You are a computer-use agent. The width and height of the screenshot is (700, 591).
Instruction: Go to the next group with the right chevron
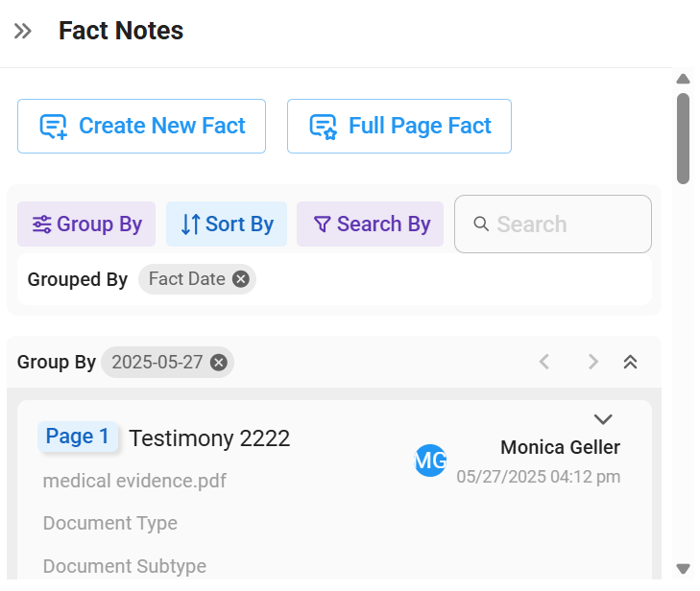[592, 362]
